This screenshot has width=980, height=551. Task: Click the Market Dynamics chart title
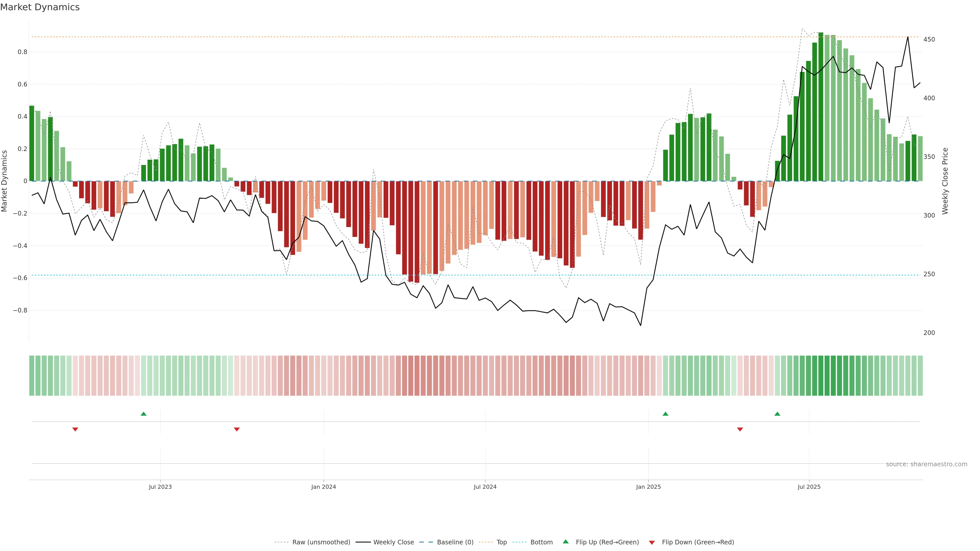pos(40,7)
